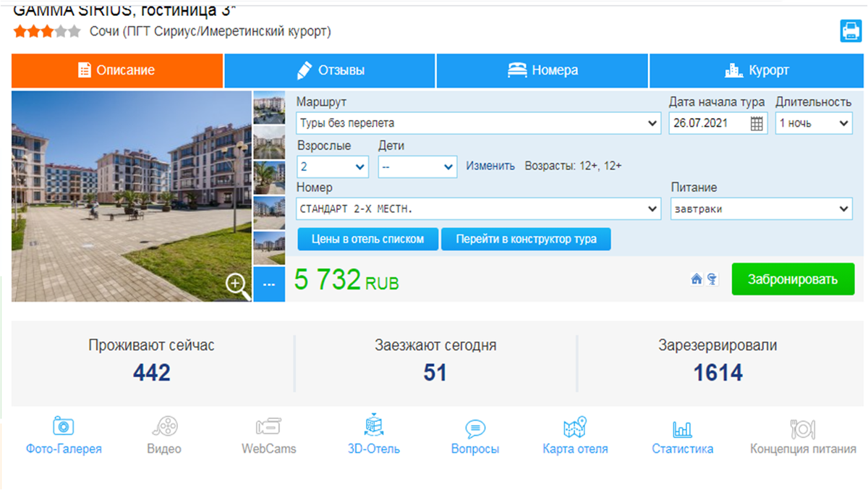Click Перейти в конструктор тура button
The image size is (868, 490).
click(x=526, y=239)
